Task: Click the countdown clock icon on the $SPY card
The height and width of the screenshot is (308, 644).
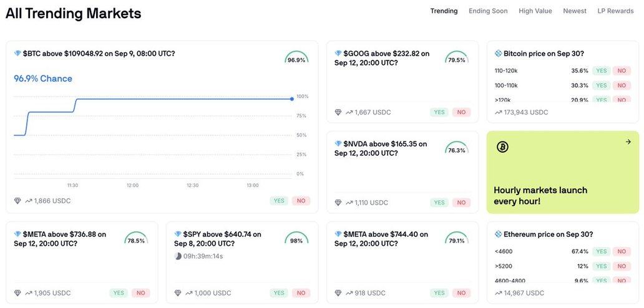Action: tap(178, 256)
